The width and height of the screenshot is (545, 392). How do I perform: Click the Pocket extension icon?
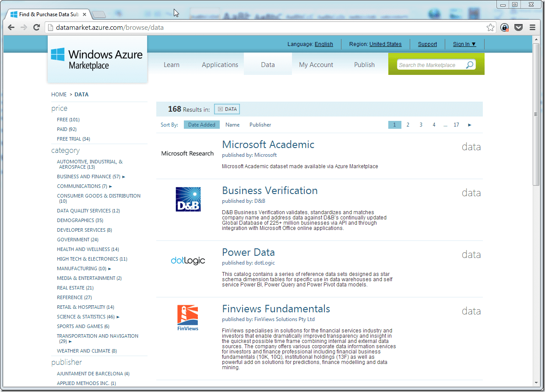(x=519, y=27)
